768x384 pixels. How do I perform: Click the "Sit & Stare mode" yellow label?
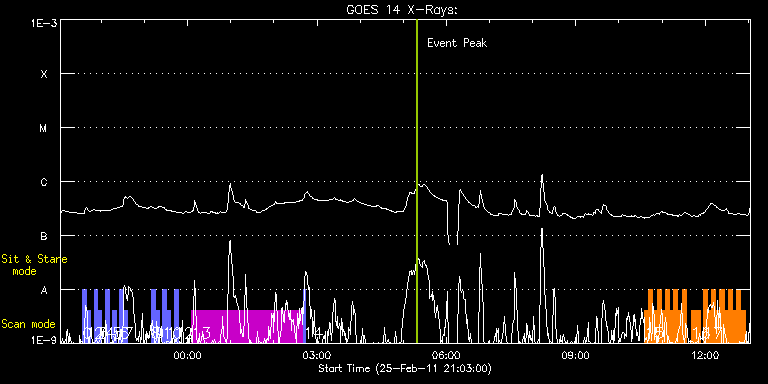34,264
